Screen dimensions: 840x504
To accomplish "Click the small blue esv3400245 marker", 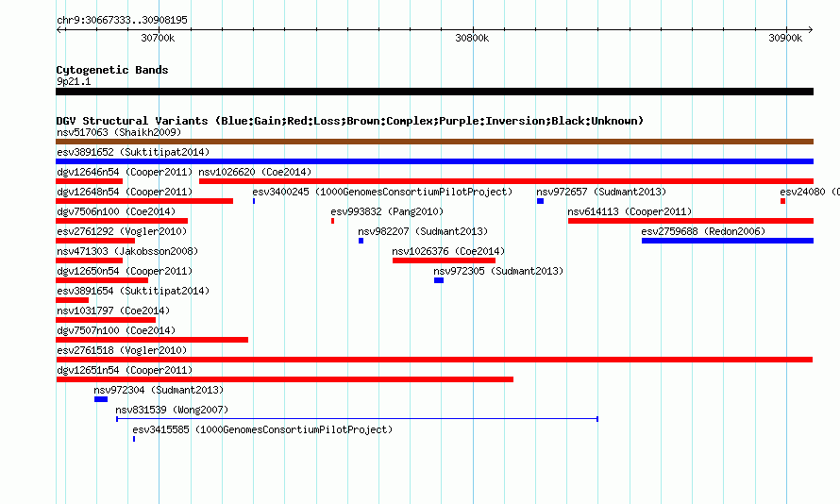I will pyautogui.click(x=254, y=201).
